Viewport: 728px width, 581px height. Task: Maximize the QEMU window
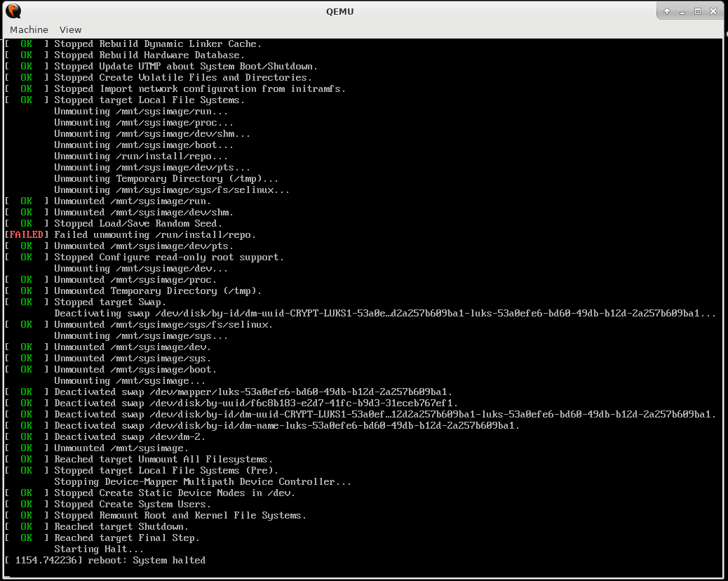tap(697, 11)
